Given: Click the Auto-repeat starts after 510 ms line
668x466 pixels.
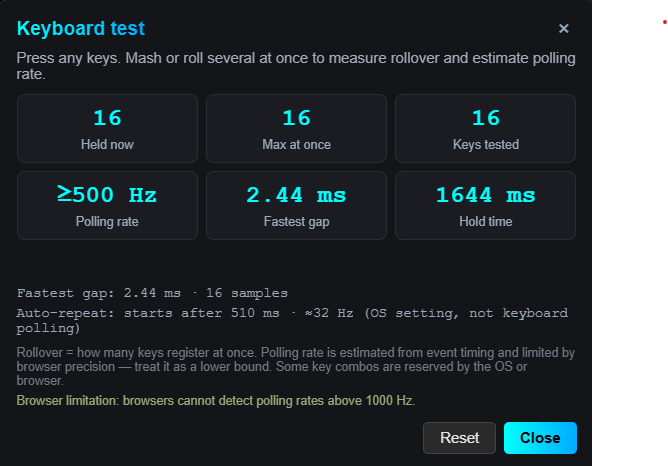Looking at the screenshot, I should (292, 320).
